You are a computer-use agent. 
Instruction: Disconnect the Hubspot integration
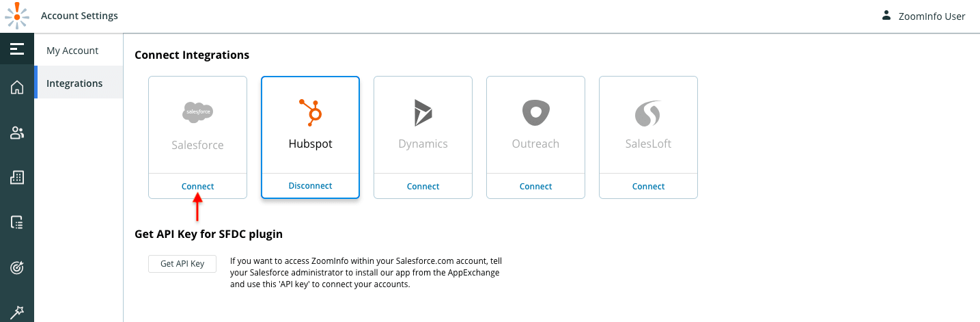[x=311, y=186]
